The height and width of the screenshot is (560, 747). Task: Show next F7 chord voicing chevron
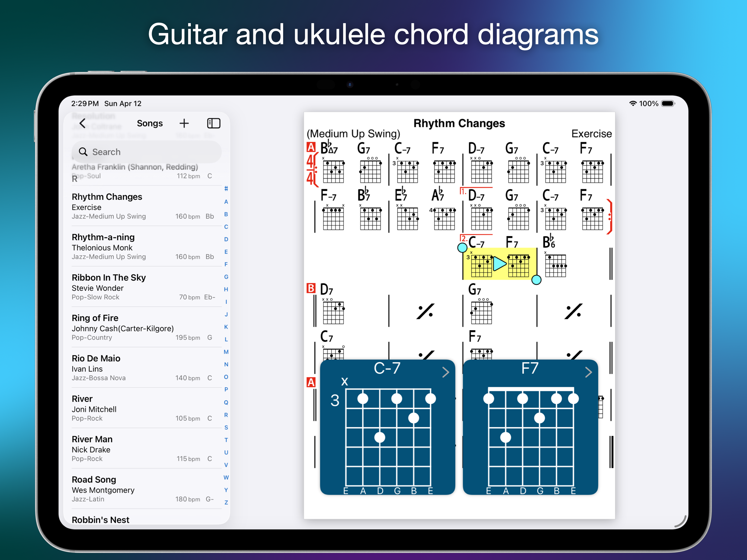[x=588, y=372]
